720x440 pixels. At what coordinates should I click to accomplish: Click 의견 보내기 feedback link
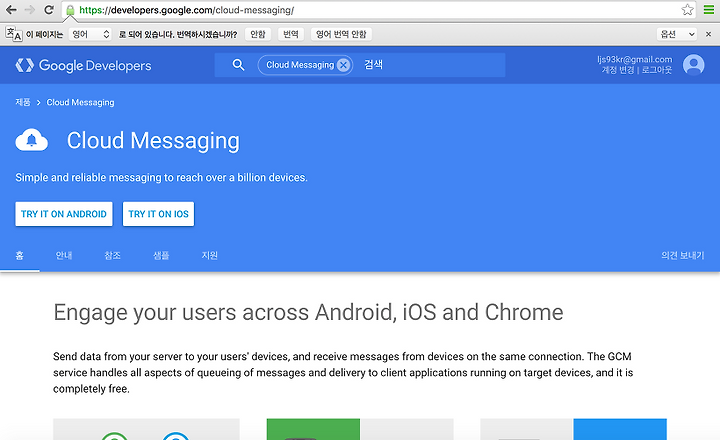[x=682, y=255]
